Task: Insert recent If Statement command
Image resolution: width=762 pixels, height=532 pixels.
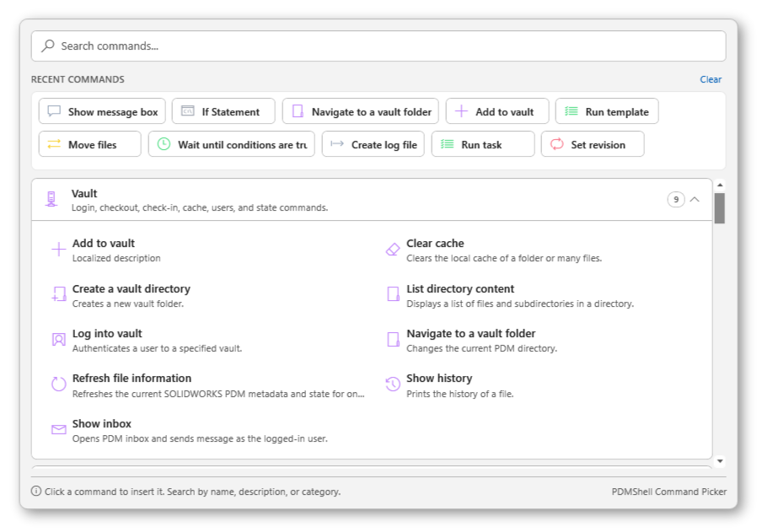Action: click(x=223, y=111)
